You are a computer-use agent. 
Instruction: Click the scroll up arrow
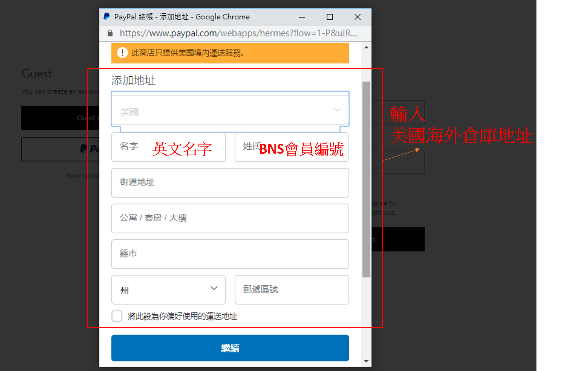coord(366,47)
